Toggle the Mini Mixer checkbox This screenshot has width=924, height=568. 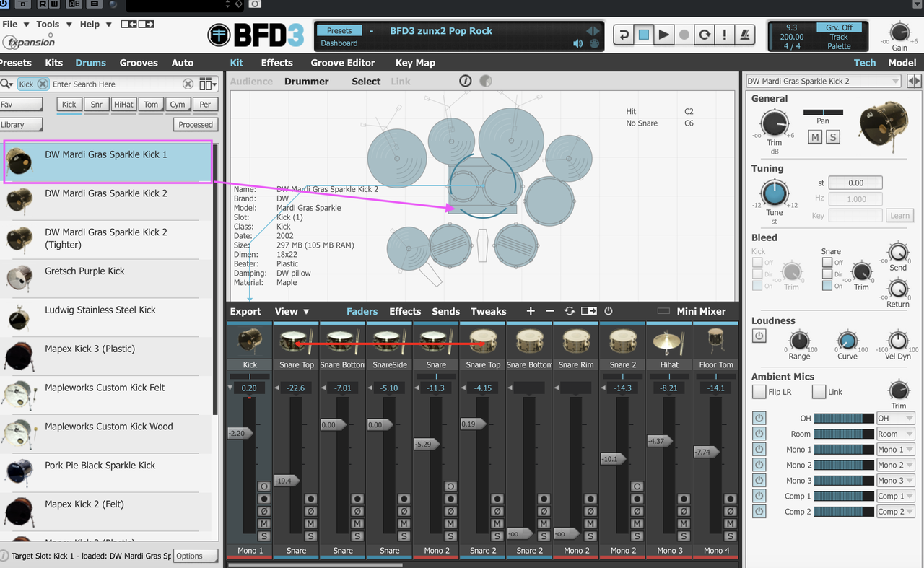click(663, 311)
